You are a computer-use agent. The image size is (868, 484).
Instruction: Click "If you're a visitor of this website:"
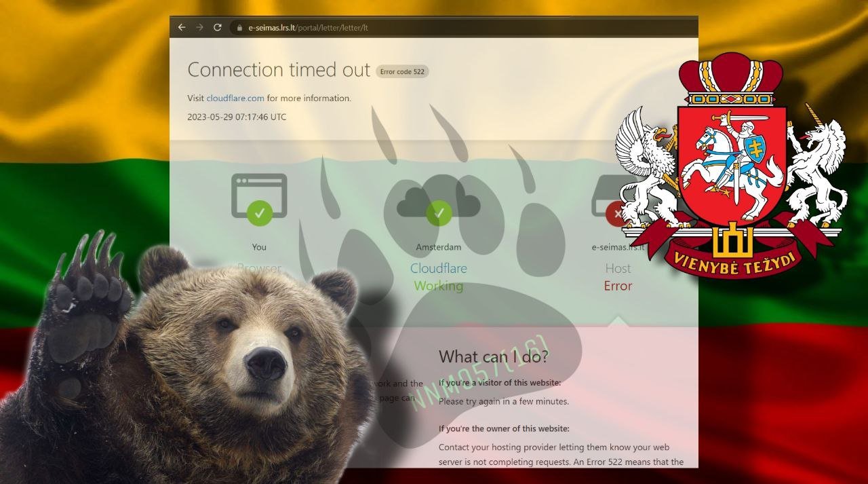500,384
